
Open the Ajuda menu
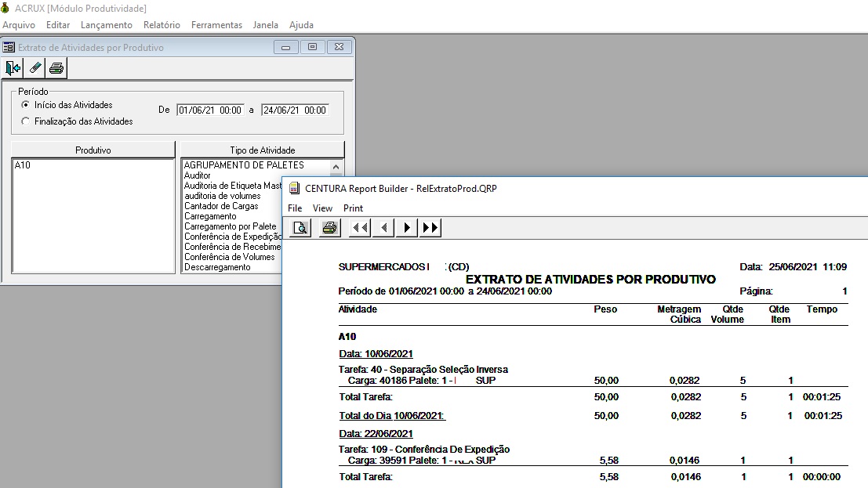coord(301,25)
